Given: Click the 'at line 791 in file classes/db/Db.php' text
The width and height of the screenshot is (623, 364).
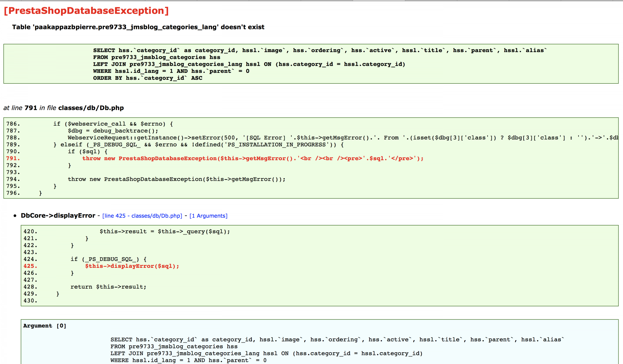Looking at the screenshot, I should click(x=64, y=108).
